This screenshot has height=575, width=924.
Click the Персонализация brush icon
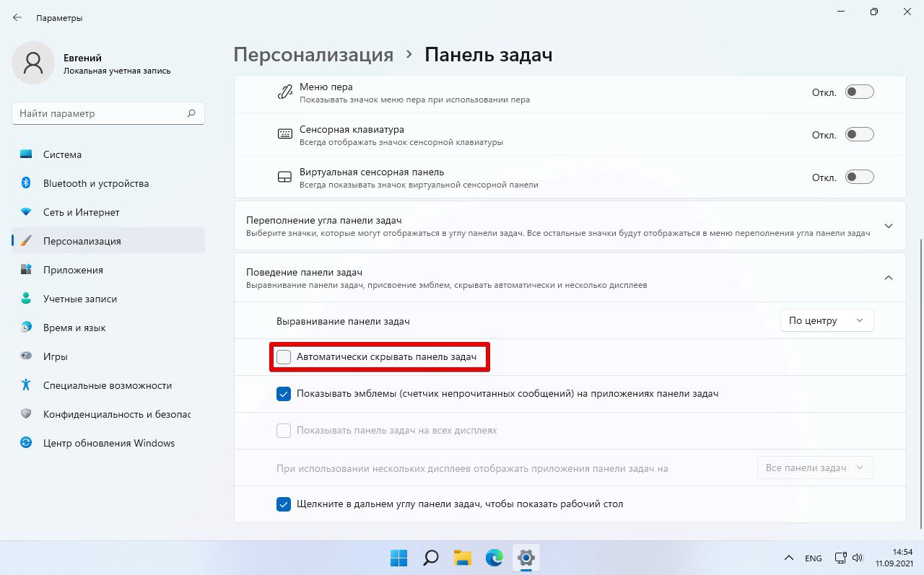(26, 241)
